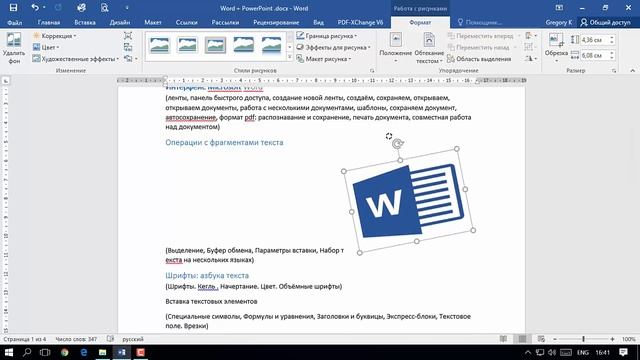This screenshot has height=360, width=640.
Task: Switch to Web layout view icon
Action: click(x=541, y=339)
